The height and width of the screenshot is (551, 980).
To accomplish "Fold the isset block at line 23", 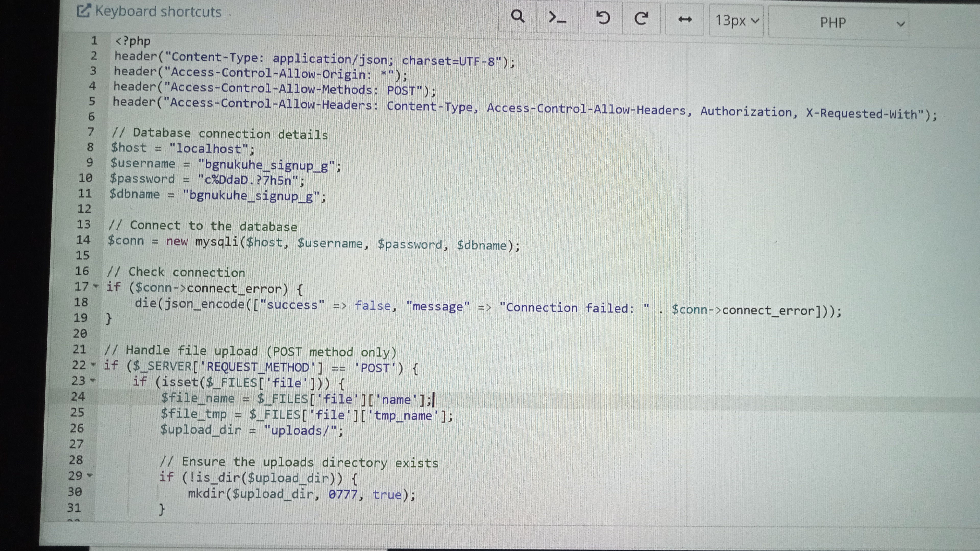I will click(x=93, y=380).
